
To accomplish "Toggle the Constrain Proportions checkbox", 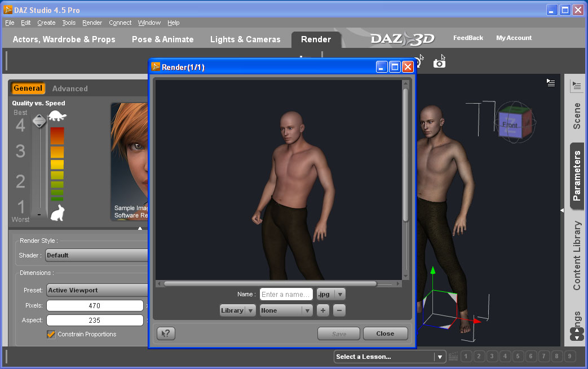I will [51, 335].
